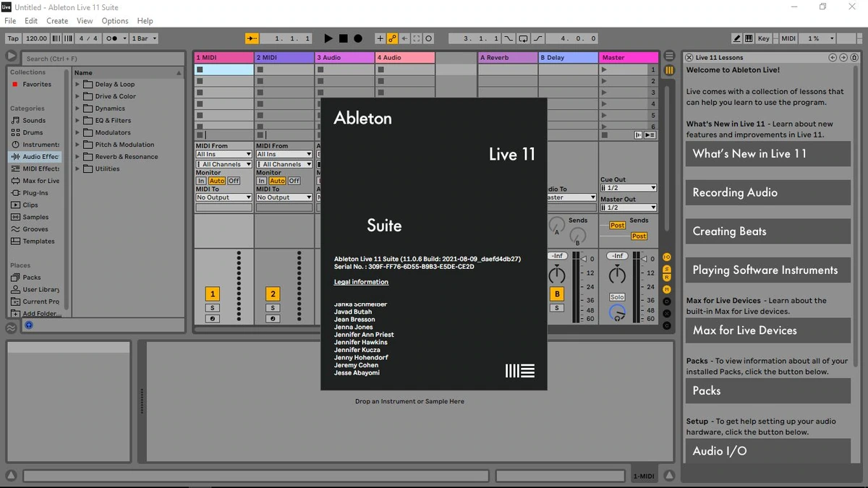Image resolution: width=868 pixels, height=488 pixels.
Task: Toggle the Automation Arm button
Action: (x=392, y=38)
